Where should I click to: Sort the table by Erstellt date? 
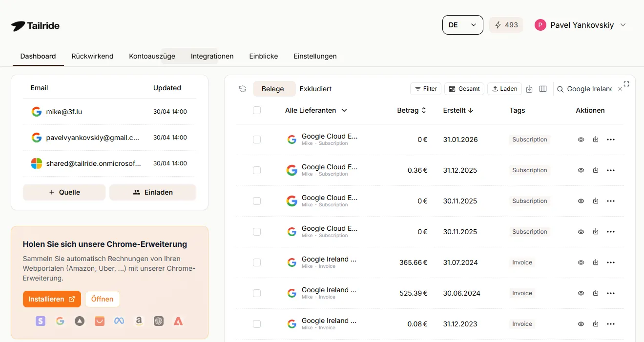tap(458, 110)
